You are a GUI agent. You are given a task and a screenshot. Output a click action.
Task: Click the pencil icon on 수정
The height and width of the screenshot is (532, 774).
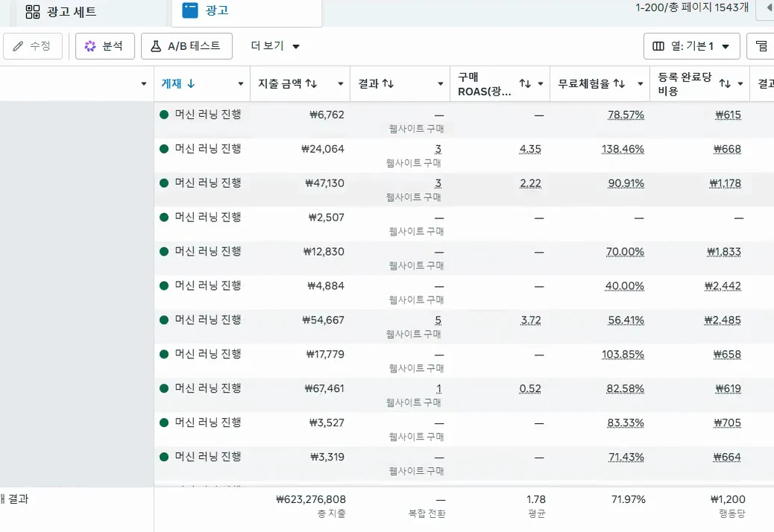[18, 46]
